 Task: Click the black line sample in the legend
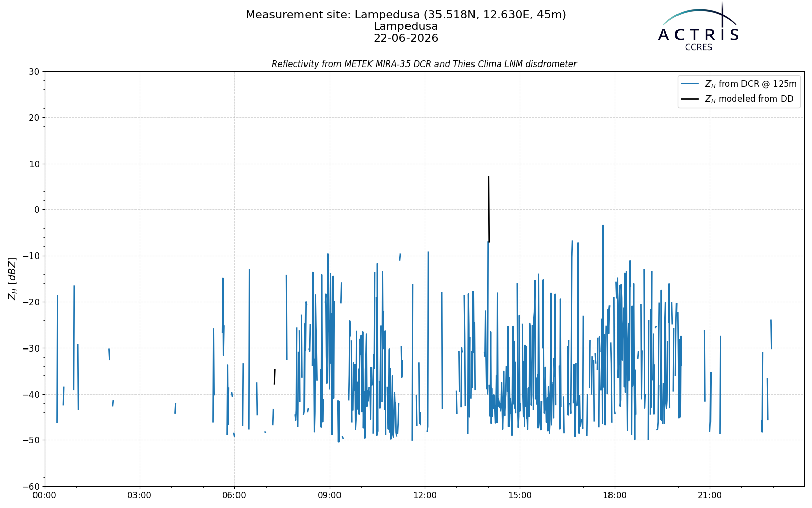coord(690,99)
